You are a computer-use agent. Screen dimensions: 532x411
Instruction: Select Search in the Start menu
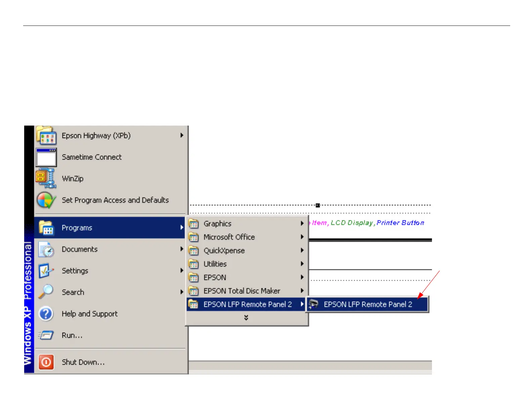click(x=110, y=292)
